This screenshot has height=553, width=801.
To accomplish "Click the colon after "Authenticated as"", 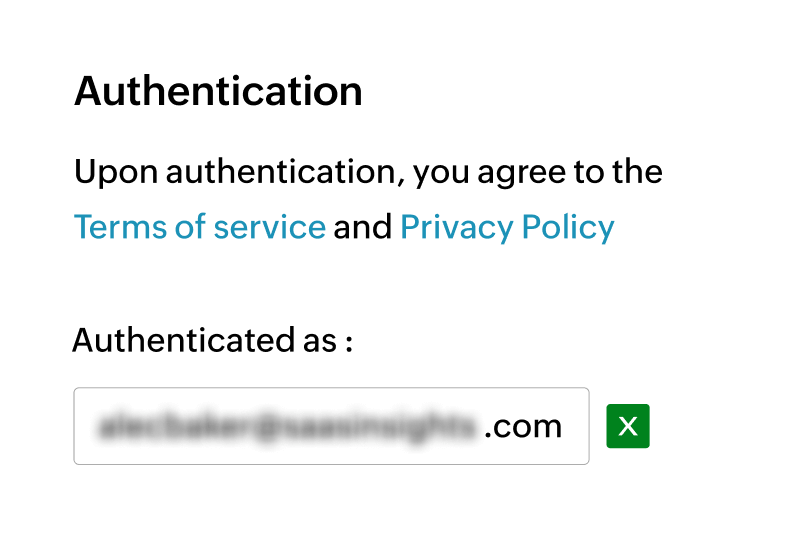I will (x=348, y=343).
